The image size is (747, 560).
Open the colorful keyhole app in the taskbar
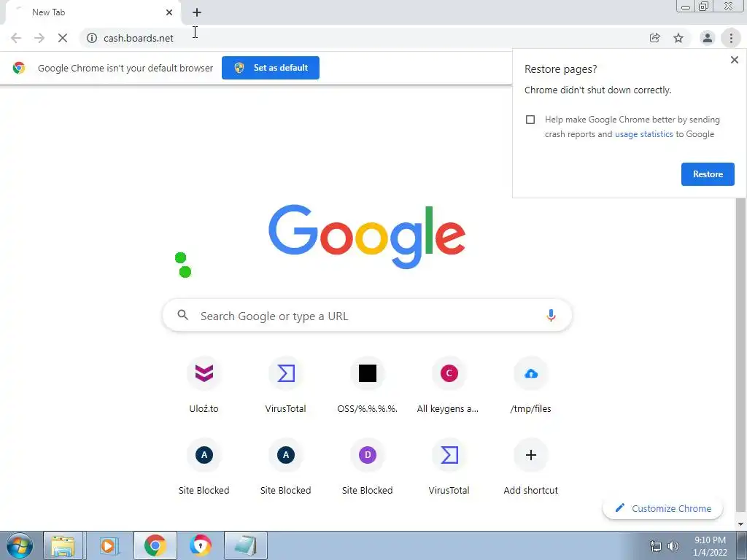200,545
